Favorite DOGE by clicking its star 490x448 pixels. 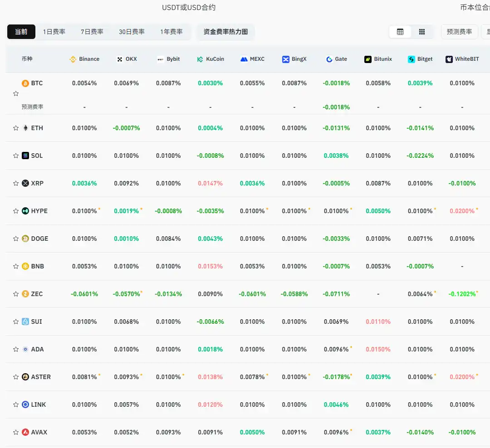coord(15,239)
